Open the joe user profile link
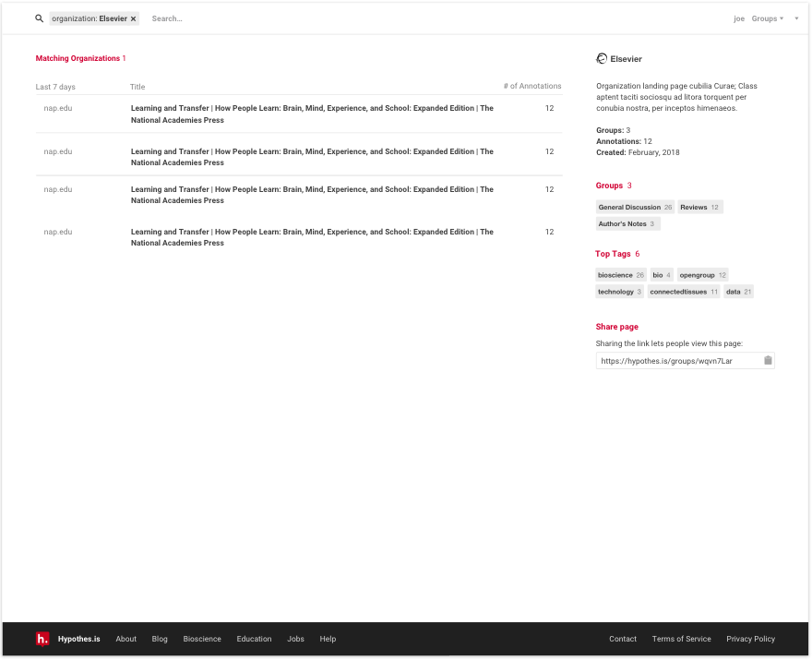The height and width of the screenshot is (660, 812). coord(739,18)
